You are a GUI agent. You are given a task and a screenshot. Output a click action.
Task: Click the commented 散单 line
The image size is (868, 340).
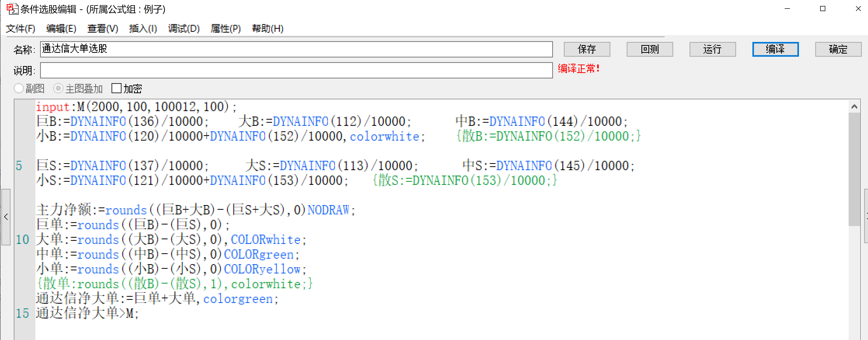175,284
